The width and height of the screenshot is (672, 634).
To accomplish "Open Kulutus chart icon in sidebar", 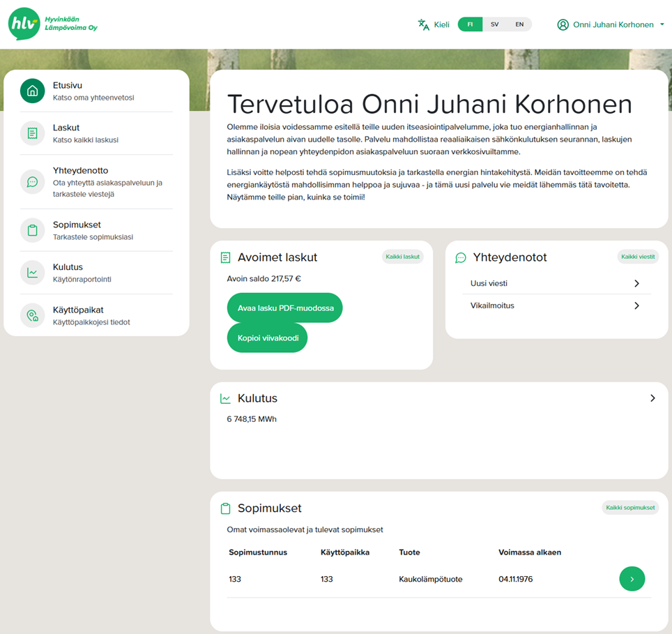I will (32, 273).
